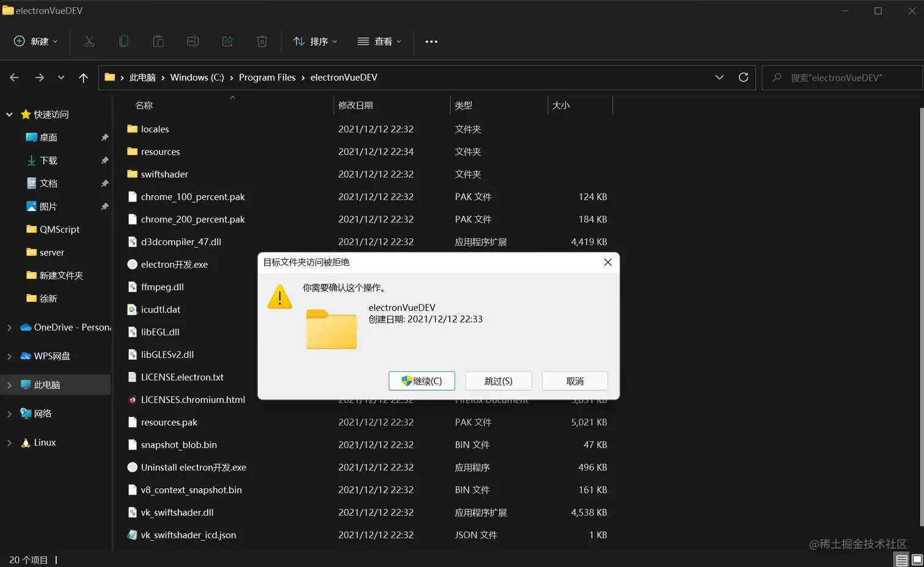Click 跳过(S) button in dialog
The width and height of the screenshot is (924, 567).
tap(499, 381)
